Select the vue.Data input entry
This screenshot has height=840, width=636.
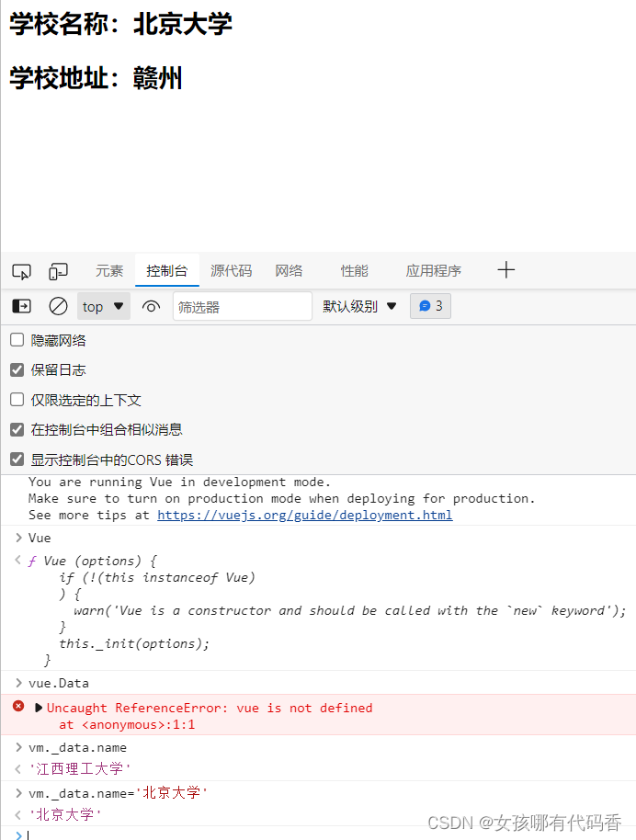[x=59, y=683]
